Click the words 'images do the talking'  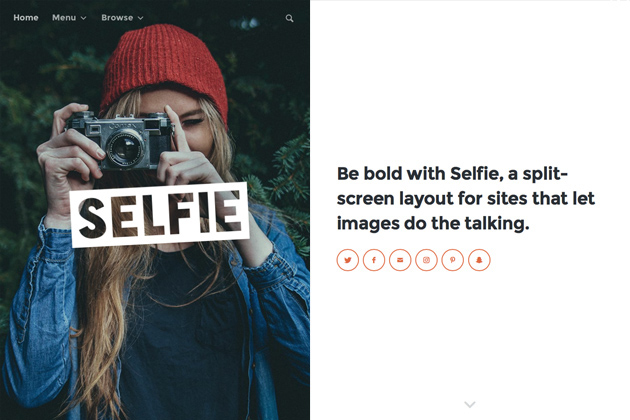433,223
